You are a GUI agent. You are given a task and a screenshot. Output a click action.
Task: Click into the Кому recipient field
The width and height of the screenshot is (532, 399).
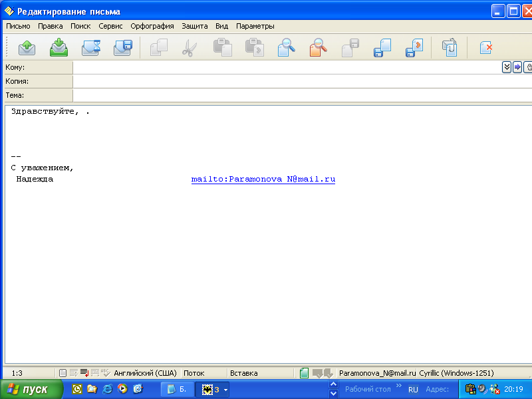pyautogui.click(x=287, y=68)
